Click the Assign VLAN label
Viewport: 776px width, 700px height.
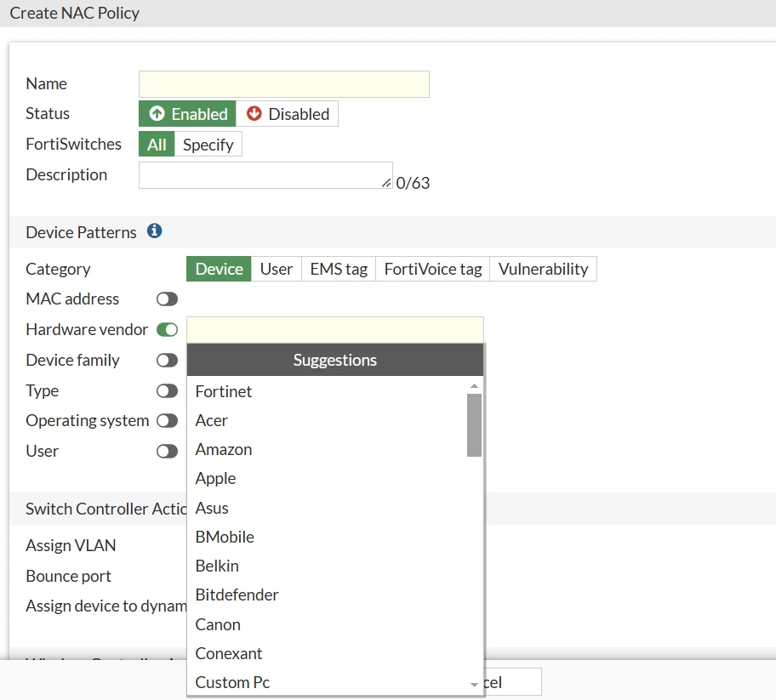(x=71, y=545)
